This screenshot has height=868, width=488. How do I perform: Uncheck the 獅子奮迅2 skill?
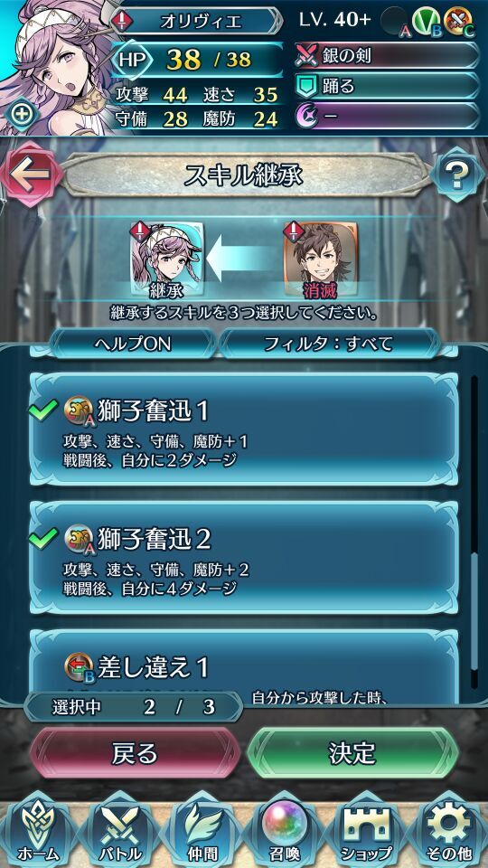click(243, 558)
